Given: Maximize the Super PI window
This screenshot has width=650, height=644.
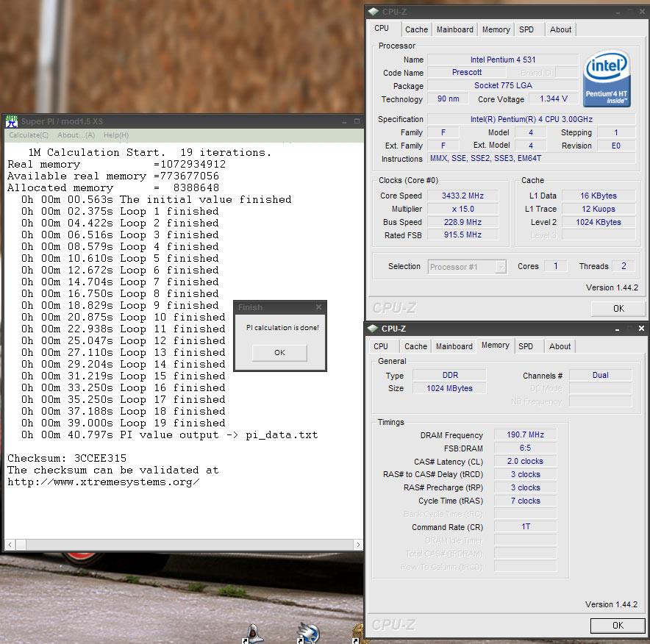Looking at the screenshot, I should point(357,121).
